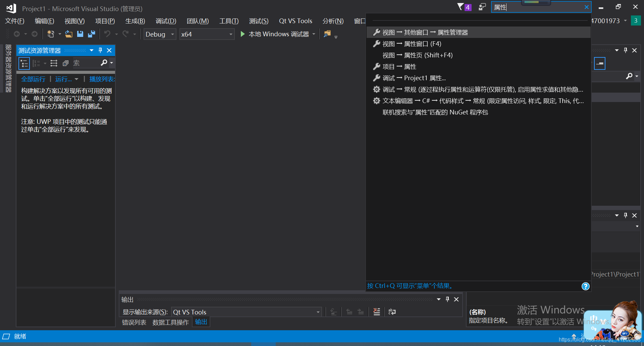Click the NuGet 程序包 online search result
Image resolution: width=644 pixels, height=346 pixels.
pyautogui.click(x=479, y=112)
